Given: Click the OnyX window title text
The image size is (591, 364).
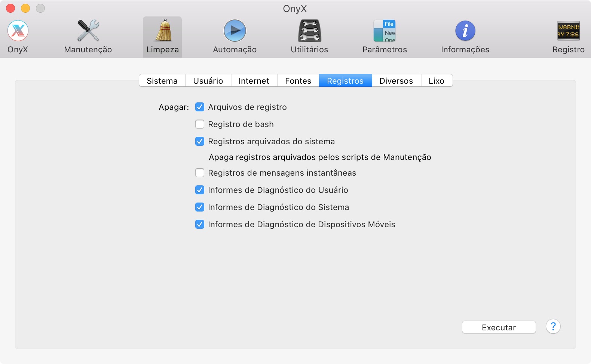Looking at the screenshot, I should (x=295, y=9).
